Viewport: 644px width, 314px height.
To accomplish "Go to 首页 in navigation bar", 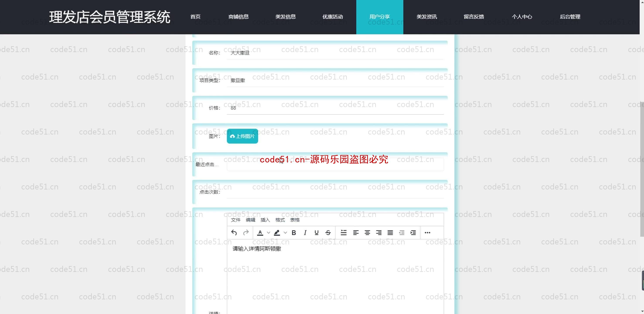I will 195,17.
